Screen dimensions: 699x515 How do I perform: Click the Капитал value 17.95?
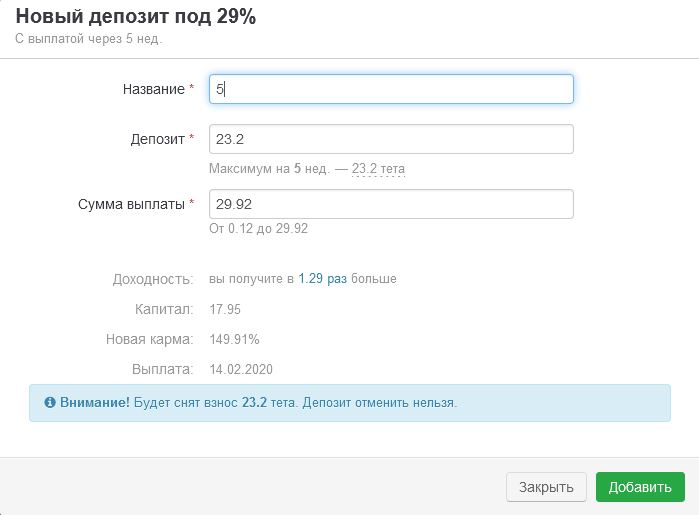225,309
